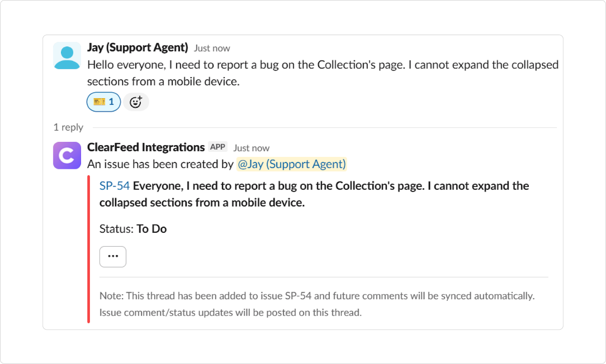Click the Just now timestamp on Jay's message
The height and width of the screenshot is (364, 606).
(212, 48)
